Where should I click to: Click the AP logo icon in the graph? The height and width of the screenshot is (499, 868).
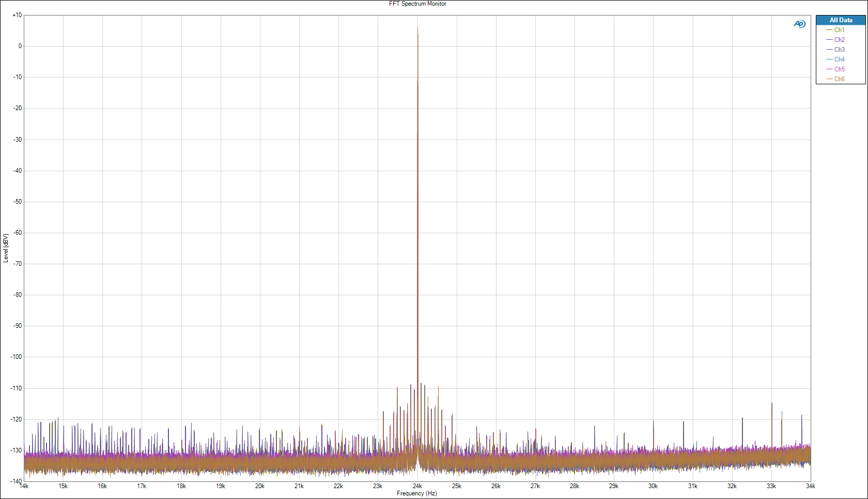pyautogui.click(x=799, y=24)
